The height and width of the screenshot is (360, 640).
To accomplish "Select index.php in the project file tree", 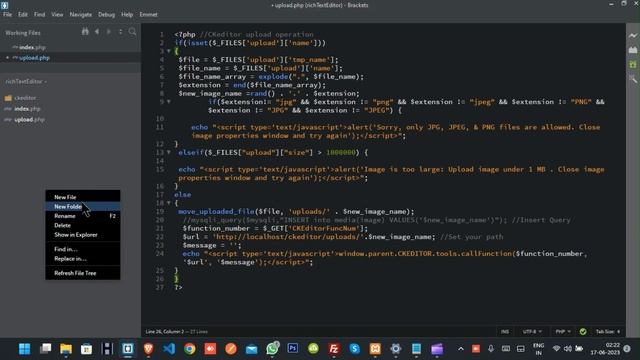I will (27, 109).
